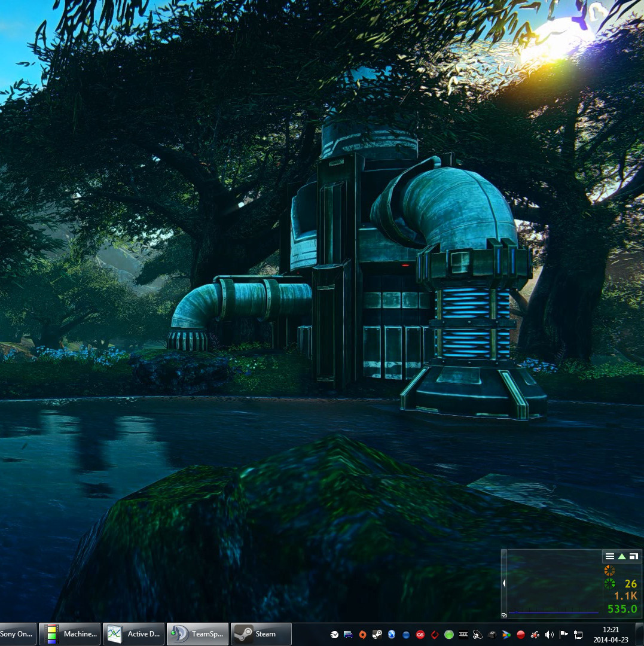Click the Origin tray icon
Image resolution: width=644 pixels, height=646 pixels.
[363, 634]
